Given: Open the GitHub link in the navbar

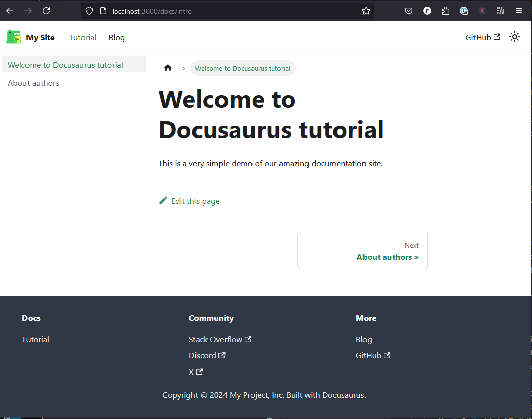Looking at the screenshot, I should (x=479, y=37).
